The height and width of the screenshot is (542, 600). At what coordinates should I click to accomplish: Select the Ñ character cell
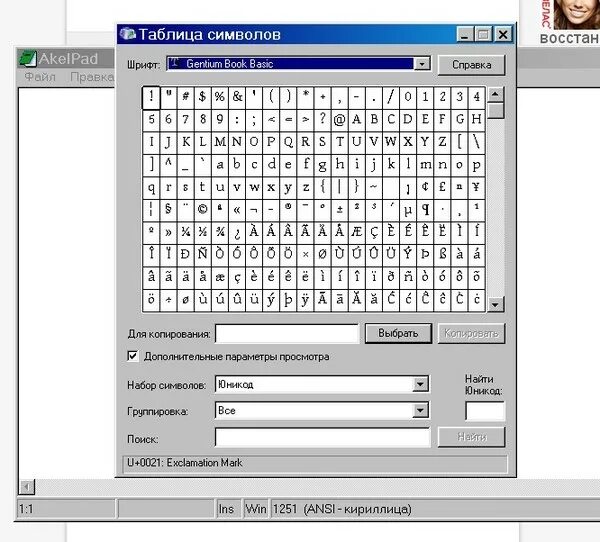pos(202,255)
